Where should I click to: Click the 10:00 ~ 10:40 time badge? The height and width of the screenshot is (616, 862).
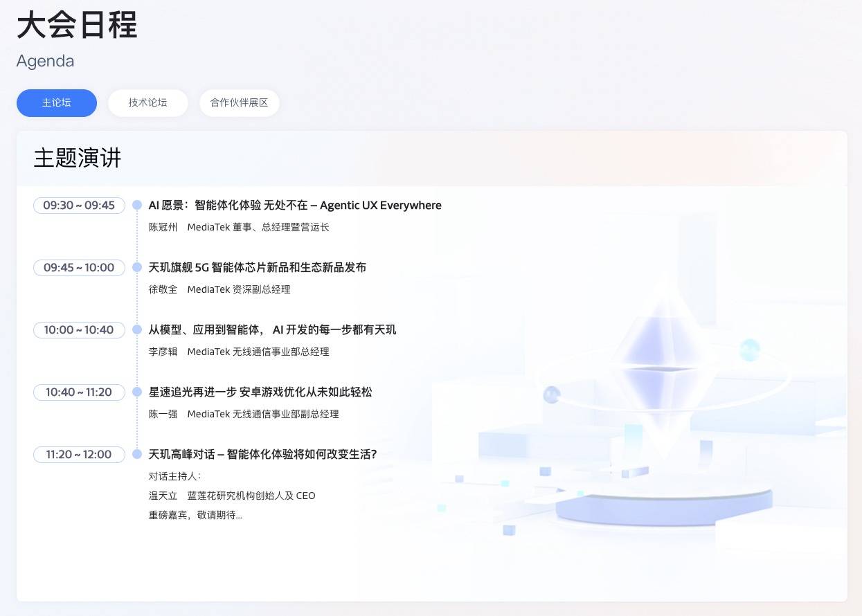[x=79, y=329]
